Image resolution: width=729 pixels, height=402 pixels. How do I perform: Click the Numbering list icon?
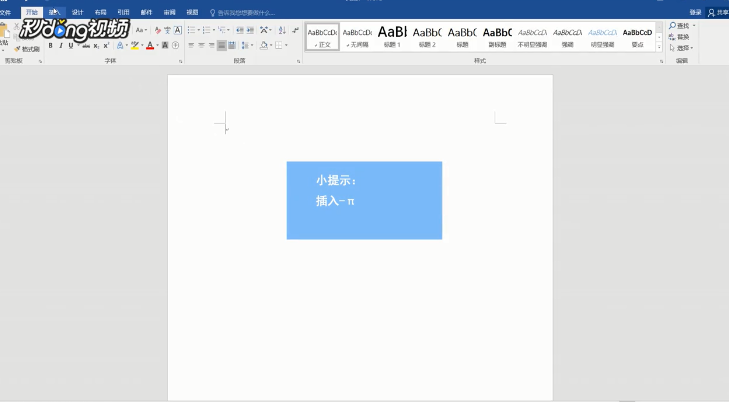tap(206, 30)
